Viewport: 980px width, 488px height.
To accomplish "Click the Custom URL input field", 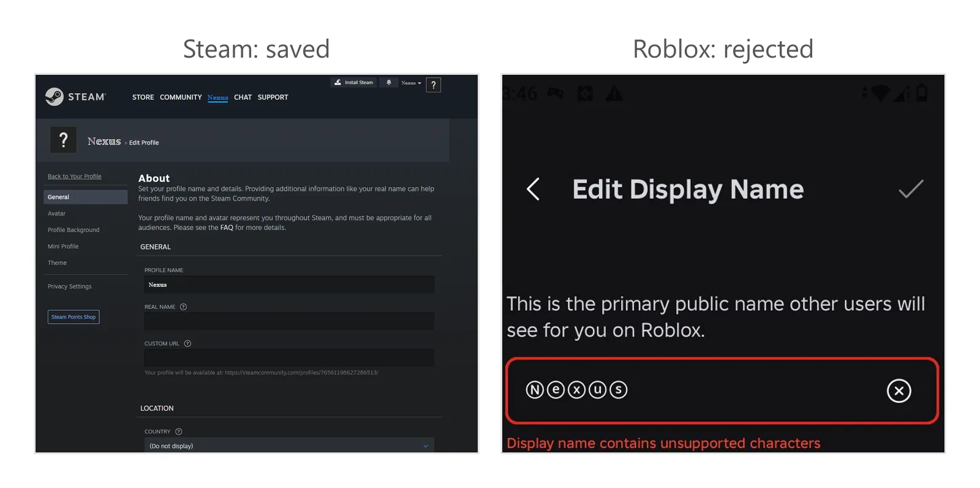I will [x=289, y=358].
